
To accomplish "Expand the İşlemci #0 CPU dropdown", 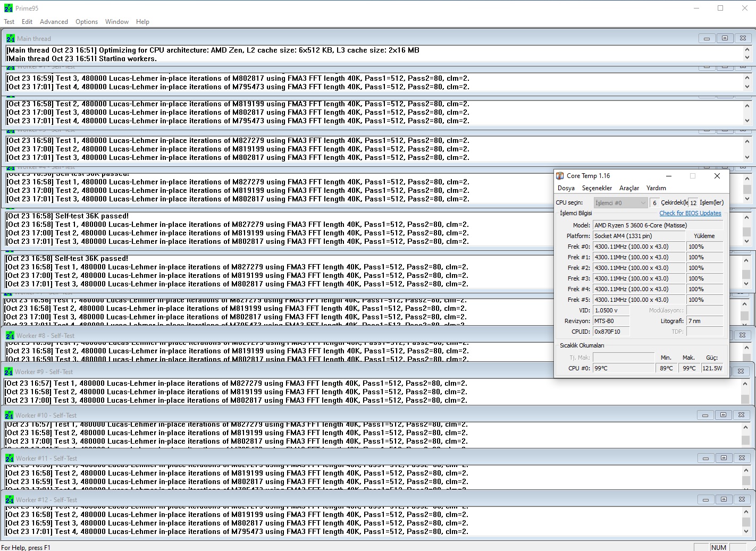I will pyautogui.click(x=620, y=203).
